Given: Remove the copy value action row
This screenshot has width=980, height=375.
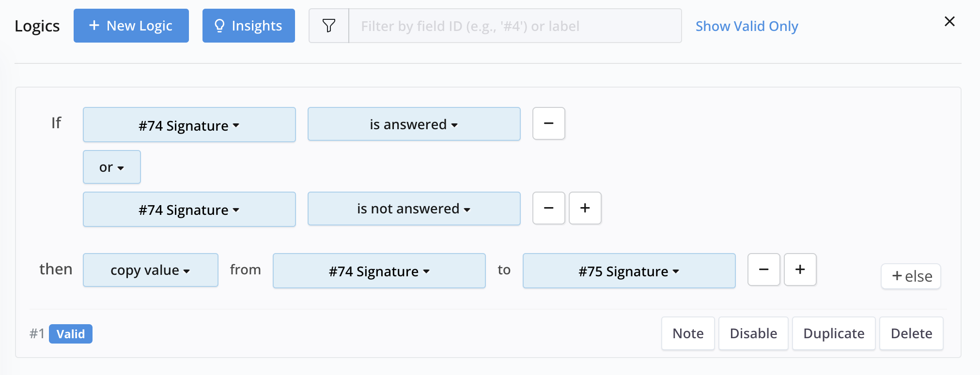Looking at the screenshot, I should [763, 270].
